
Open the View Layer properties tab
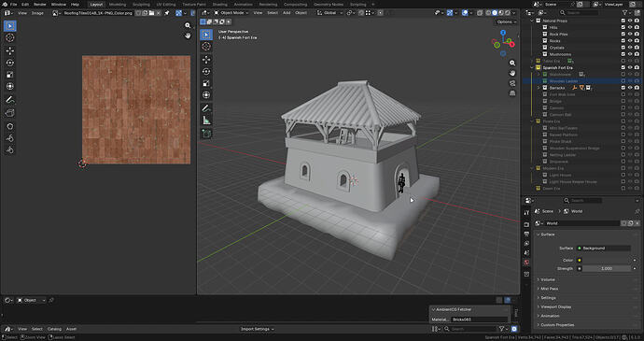tap(527, 244)
